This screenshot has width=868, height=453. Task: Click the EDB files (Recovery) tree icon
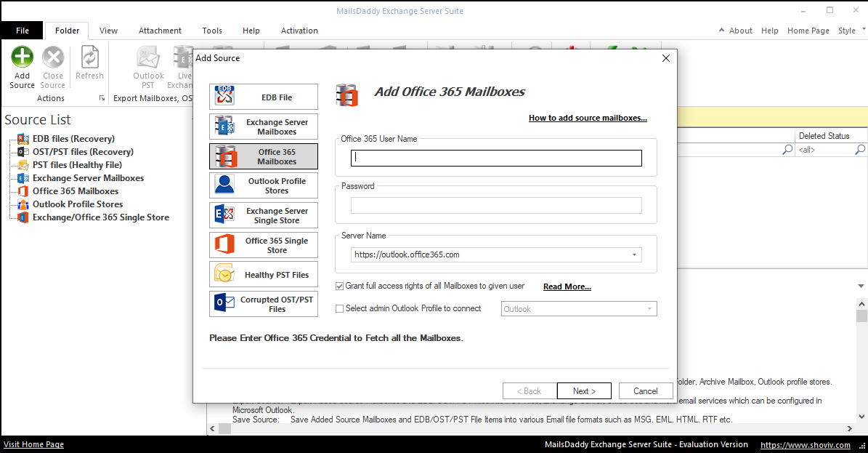[x=23, y=139]
